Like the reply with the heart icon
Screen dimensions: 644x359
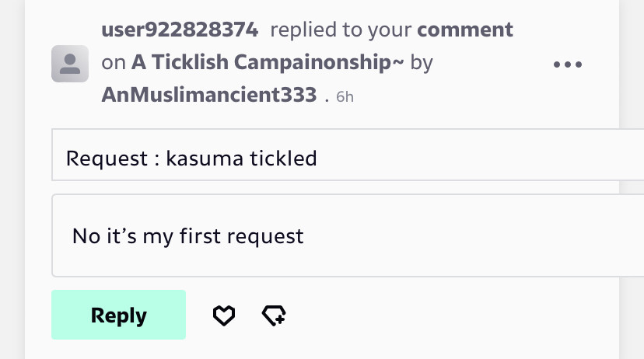pyautogui.click(x=224, y=315)
